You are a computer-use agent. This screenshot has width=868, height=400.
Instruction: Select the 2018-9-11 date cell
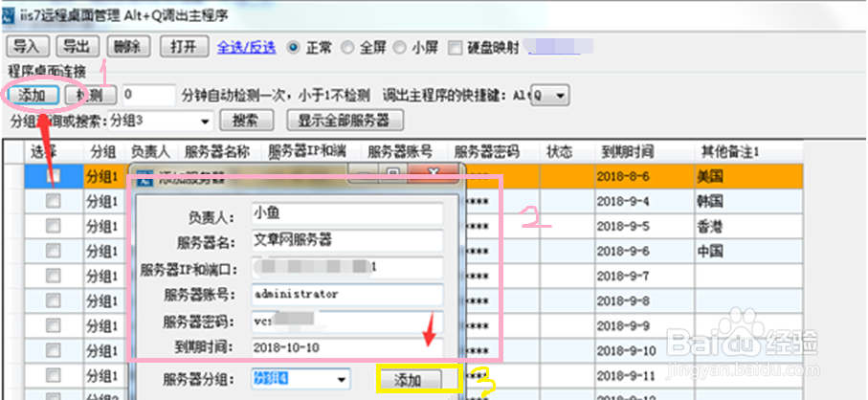[644, 376]
